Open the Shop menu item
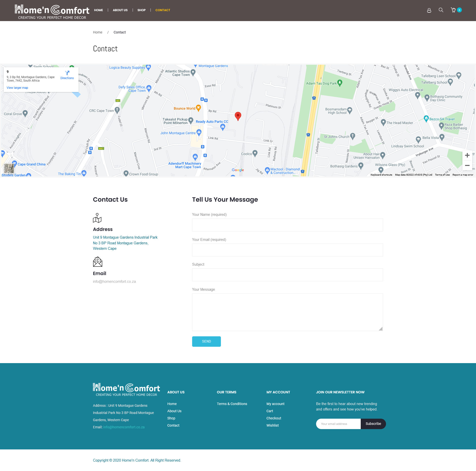This screenshot has width=476, height=471. pos(141,10)
